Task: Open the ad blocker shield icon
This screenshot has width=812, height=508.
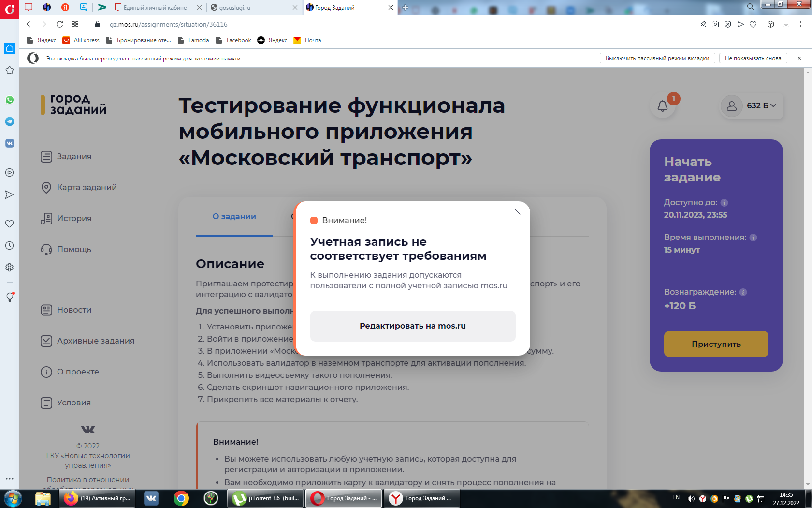Action: (x=728, y=24)
